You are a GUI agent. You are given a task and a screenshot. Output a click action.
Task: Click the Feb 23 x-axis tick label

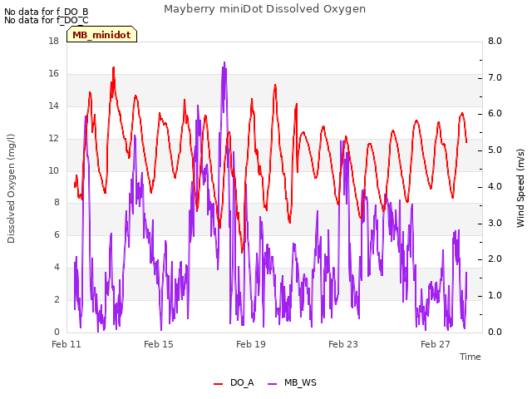click(343, 344)
